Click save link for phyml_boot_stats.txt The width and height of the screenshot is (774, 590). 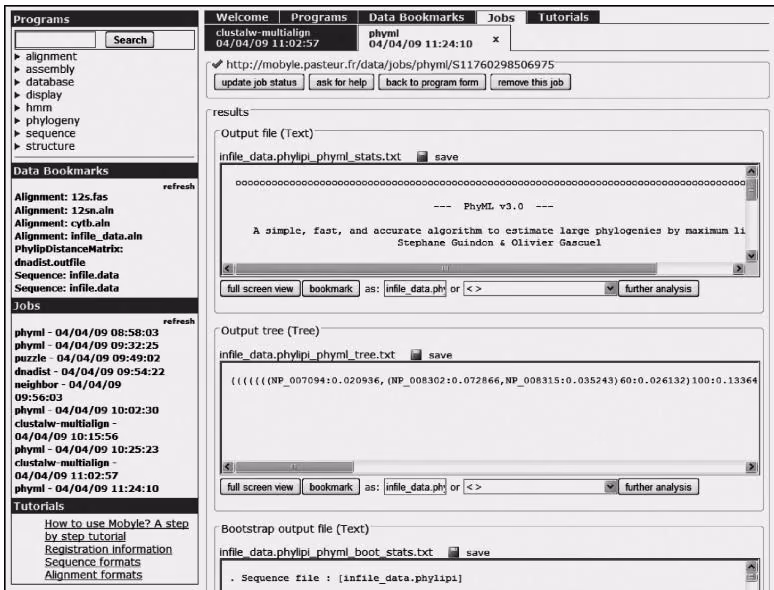478,552
